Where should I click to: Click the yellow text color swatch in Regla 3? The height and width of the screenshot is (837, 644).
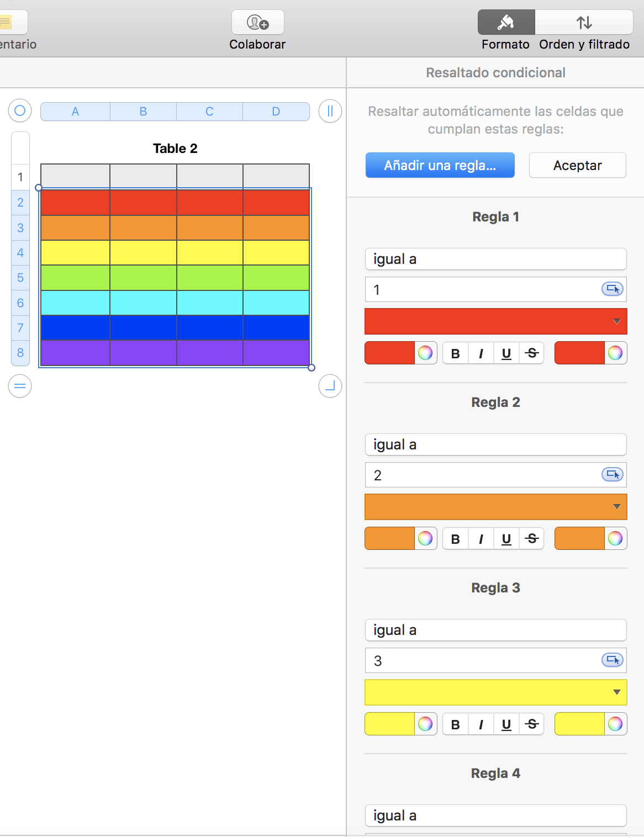point(390,724)
